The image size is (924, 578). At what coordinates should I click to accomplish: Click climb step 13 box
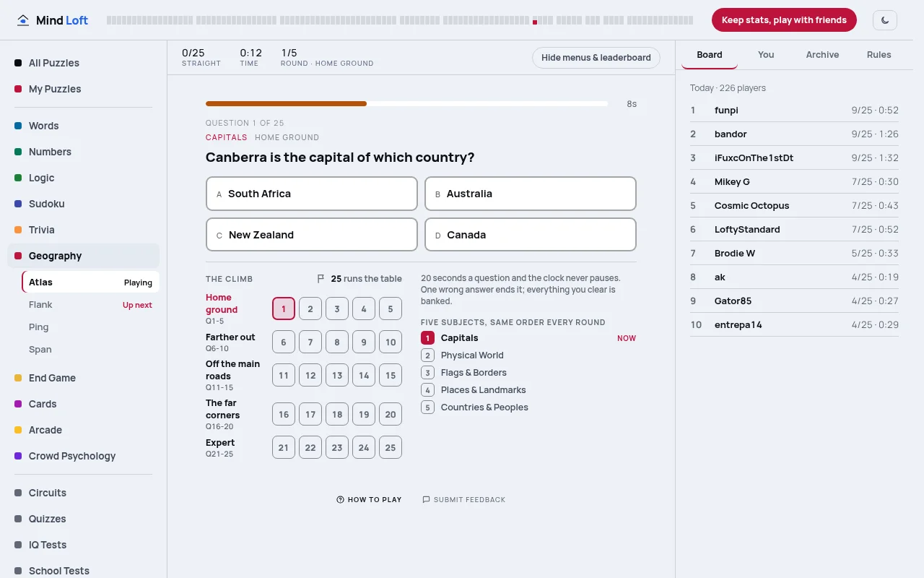point(337,375)
